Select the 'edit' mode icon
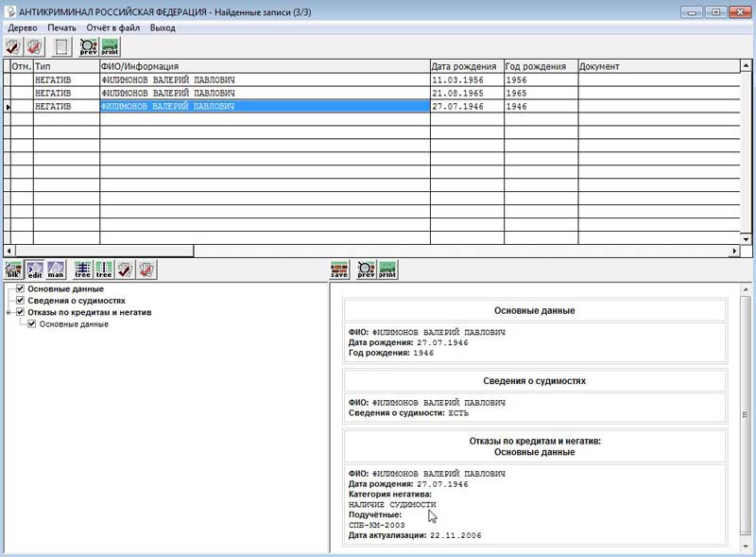This screenshot has height=557, width=756. coord(35,270)
